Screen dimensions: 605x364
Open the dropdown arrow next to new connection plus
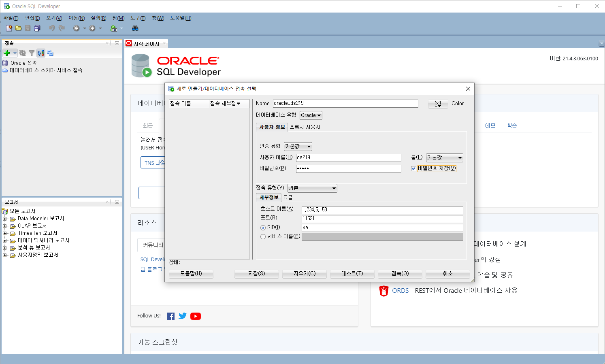coord(15,53)
